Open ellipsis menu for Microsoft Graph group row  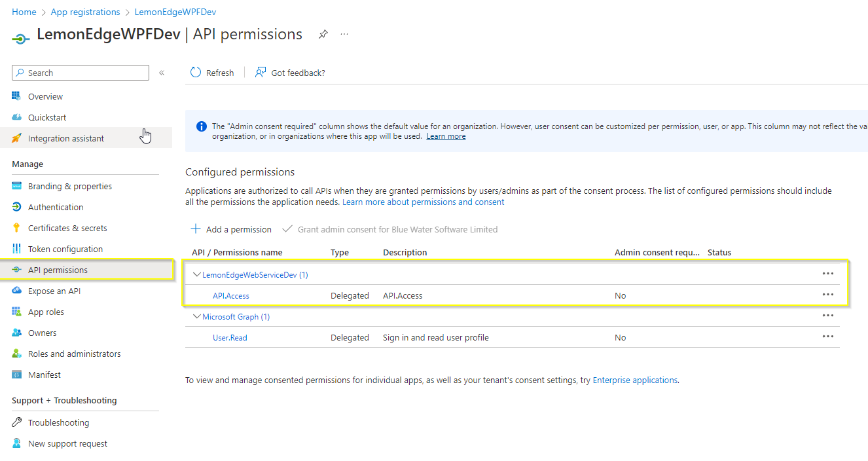[x=828, y=316]
